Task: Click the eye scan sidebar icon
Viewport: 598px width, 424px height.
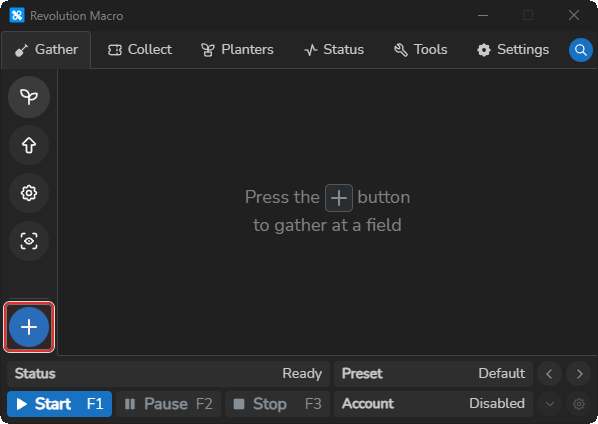Action: tap(29, 241)
